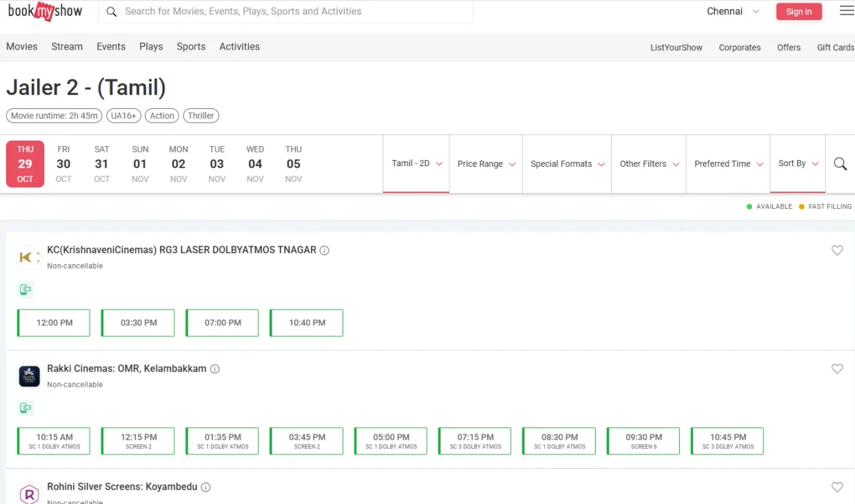The image size is (855, 504).
Task: Open the Offers link
Action: tap(789, 48)
